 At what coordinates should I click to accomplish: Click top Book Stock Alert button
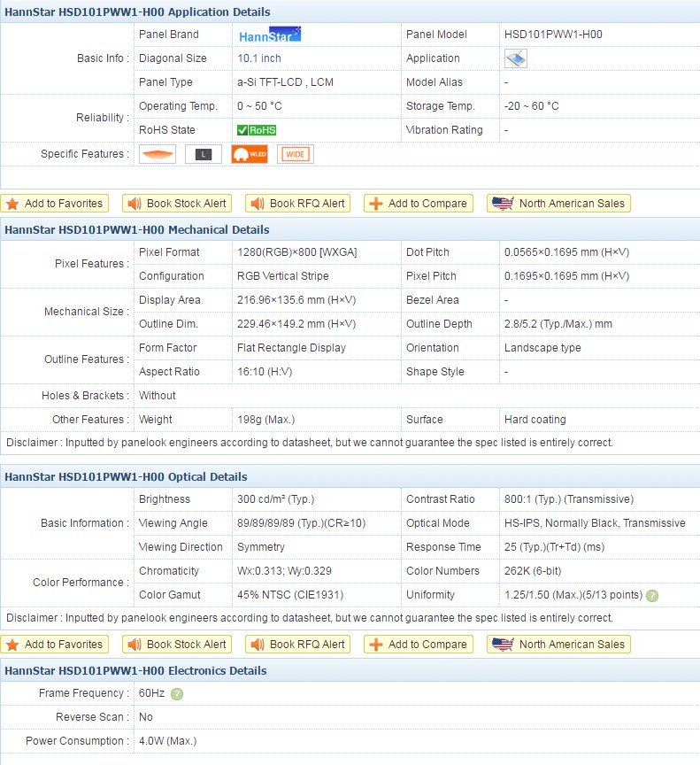(x=177, y=204)
